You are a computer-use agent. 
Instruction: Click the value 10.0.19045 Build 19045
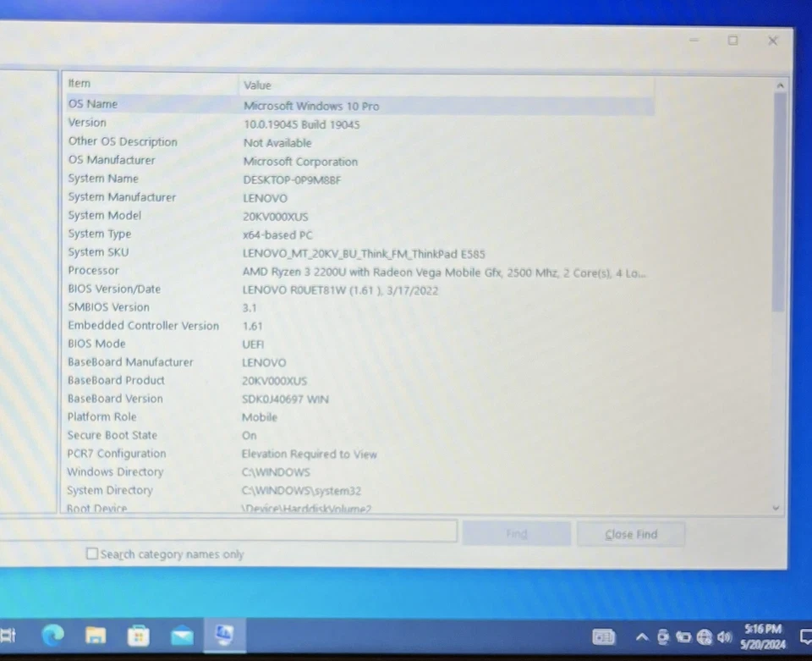click(301, 125)
